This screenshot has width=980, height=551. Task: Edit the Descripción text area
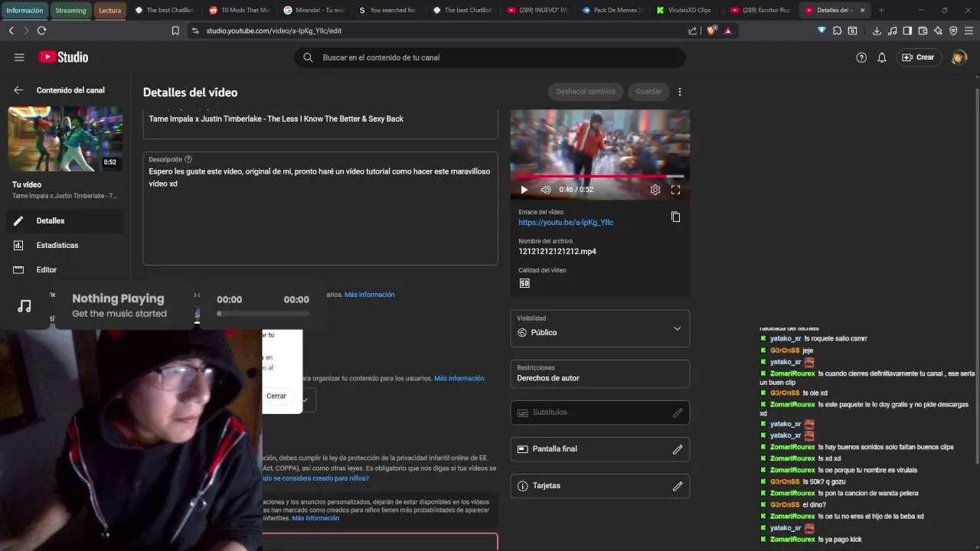(321, 208)
